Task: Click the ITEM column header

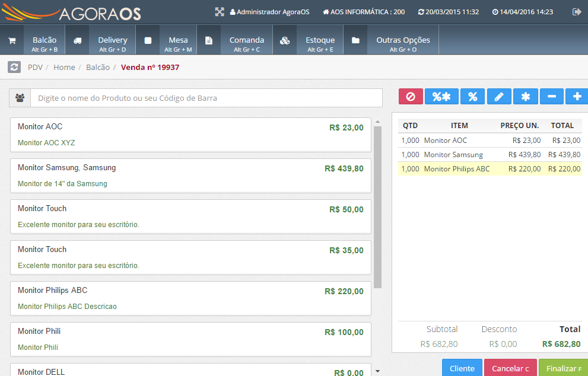Action: pos(459,126)
